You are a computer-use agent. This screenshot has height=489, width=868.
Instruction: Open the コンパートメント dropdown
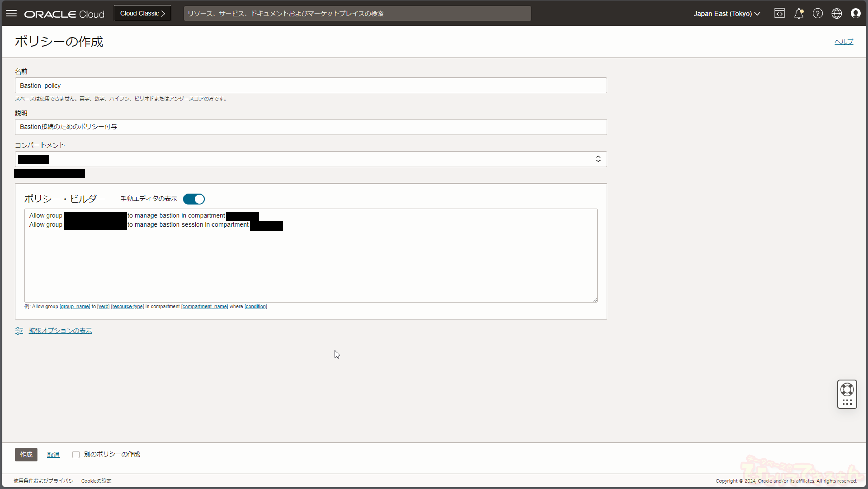(x=311, y=159)
